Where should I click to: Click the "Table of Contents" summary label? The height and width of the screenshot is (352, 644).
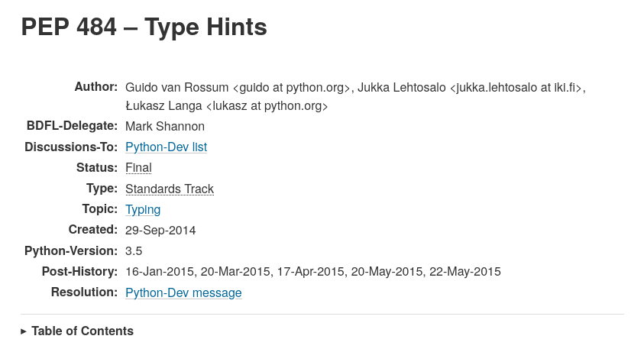[83, 331]
